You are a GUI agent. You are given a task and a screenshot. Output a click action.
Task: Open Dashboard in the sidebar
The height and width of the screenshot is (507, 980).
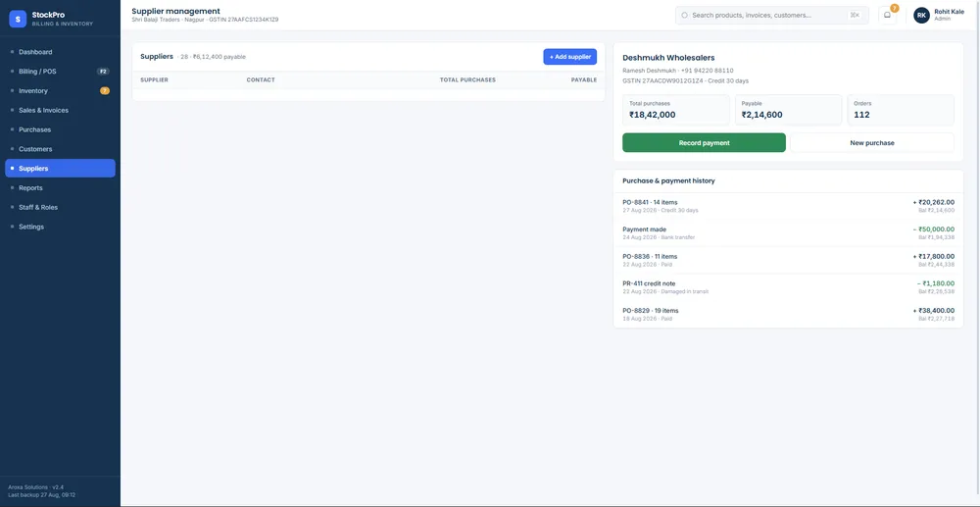point(60,52)
